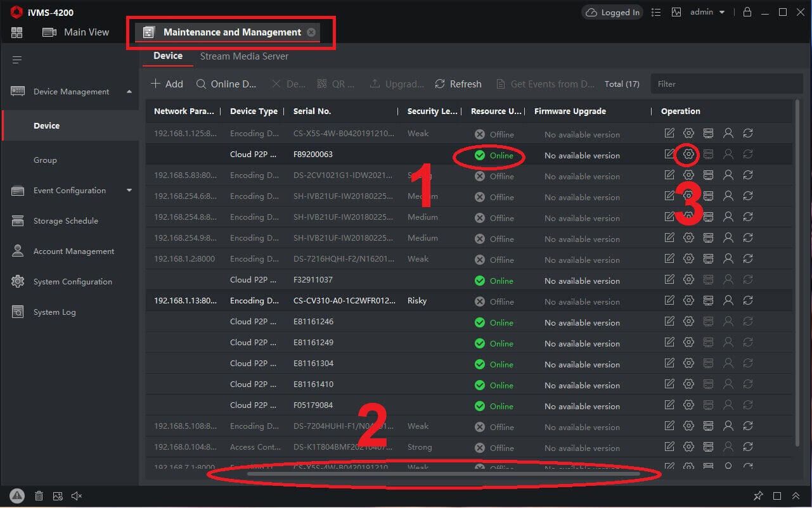Viewport: 812px width, 508px height.
Task: Open Group in the sidebar
Action: coord(45,160)
